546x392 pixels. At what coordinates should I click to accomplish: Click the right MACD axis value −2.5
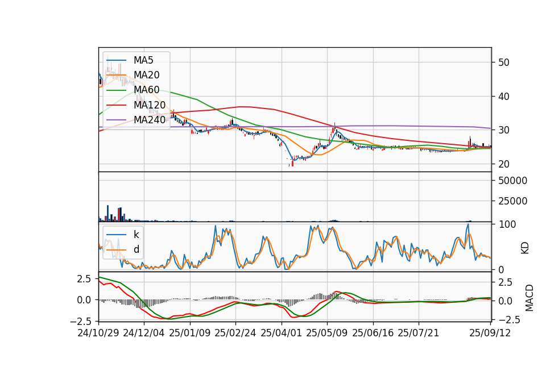[x=509, y=320]
